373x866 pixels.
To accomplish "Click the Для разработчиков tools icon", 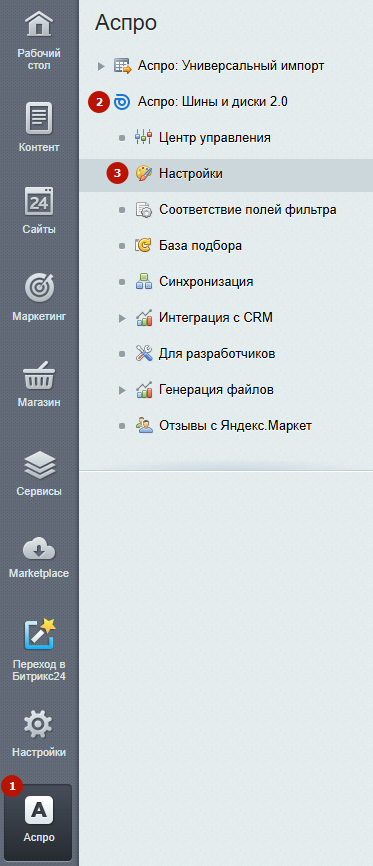I will coord(144,353).
